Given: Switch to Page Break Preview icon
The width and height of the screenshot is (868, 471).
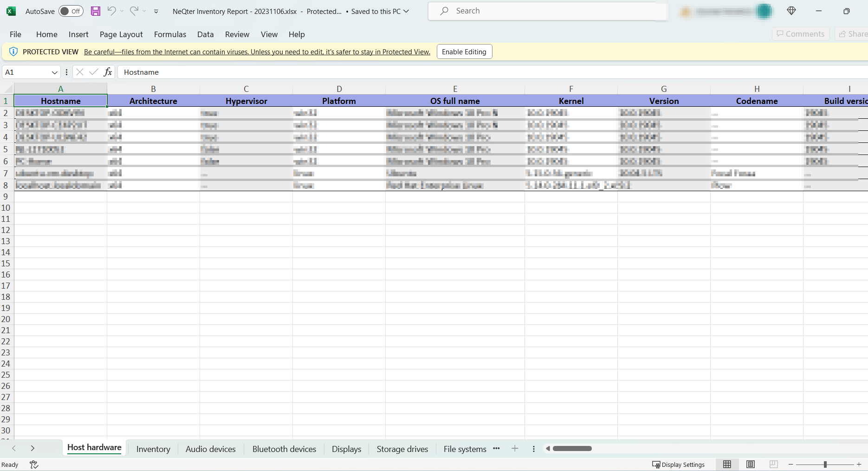Looking at the screenshot, I should 773,465.
